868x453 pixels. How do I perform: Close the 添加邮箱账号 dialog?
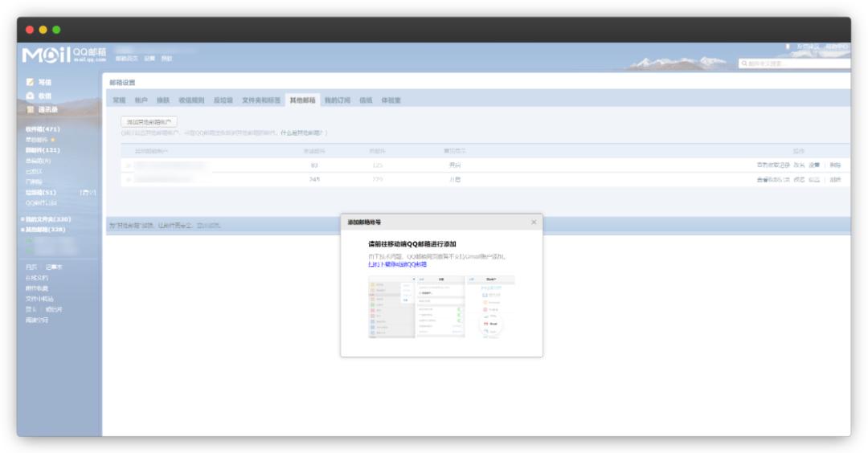(534, 222)
